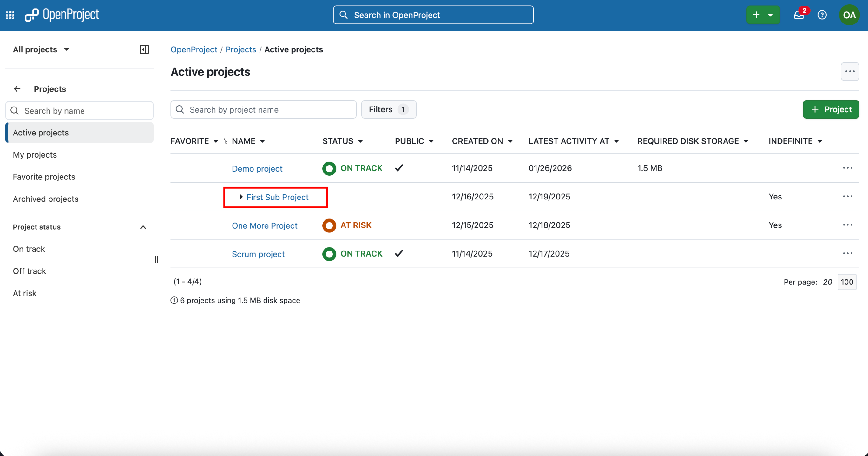
Task: Click the Filters button
Action: (x=389, y=109)
